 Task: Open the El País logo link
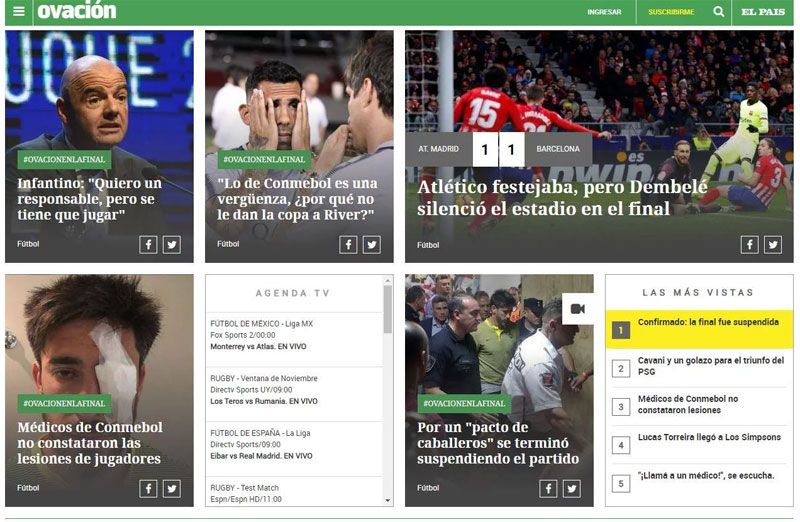(762, 12)
